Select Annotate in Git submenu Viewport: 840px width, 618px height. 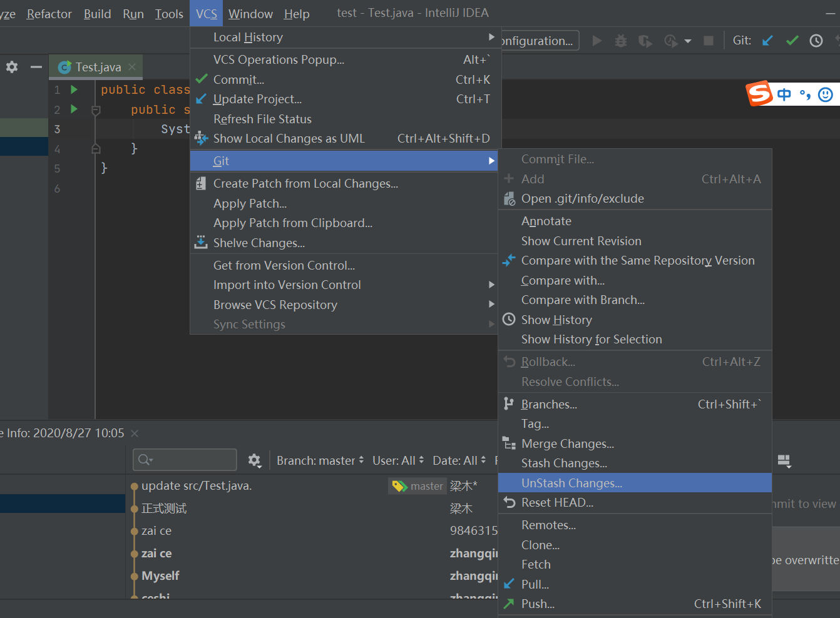click(x=635, y=221)
